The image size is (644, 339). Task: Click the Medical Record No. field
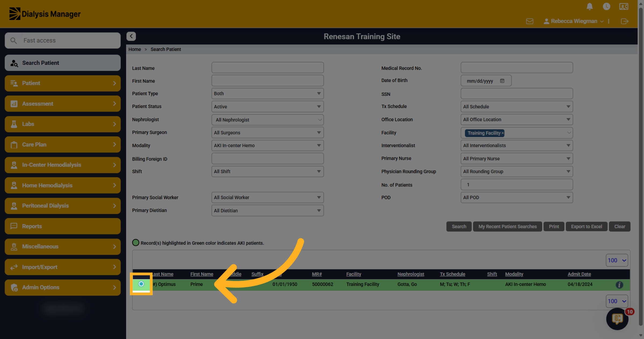coord(517,68)
